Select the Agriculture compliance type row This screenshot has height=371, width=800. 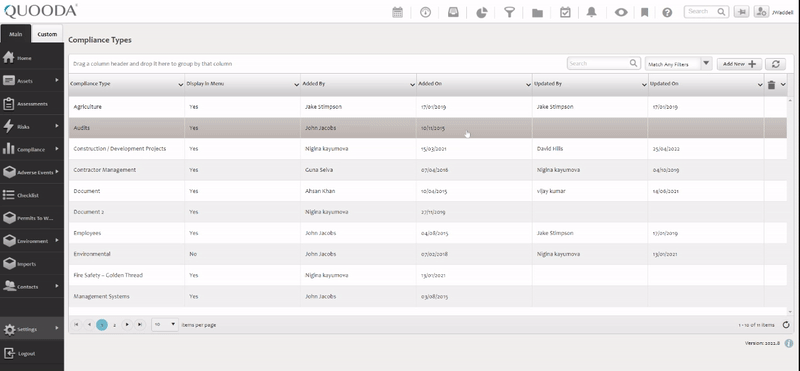[428, 107]
